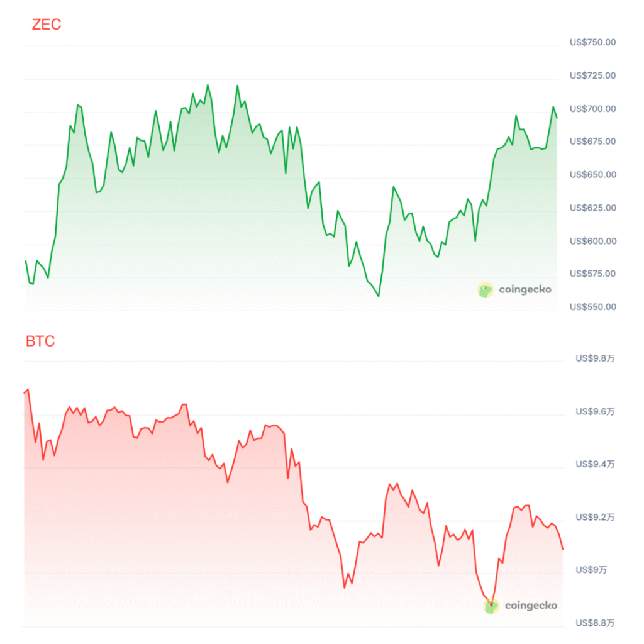
Task: Click the CoinGecko gecko icon in BTC chart
Action: 491,606
